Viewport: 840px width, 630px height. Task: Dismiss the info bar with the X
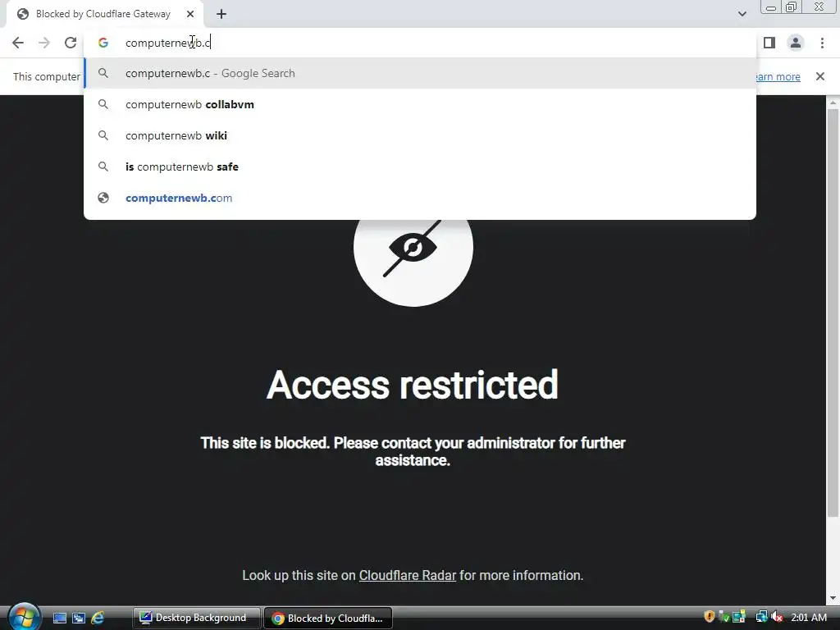pyautogui.click(x=819, y=76)
